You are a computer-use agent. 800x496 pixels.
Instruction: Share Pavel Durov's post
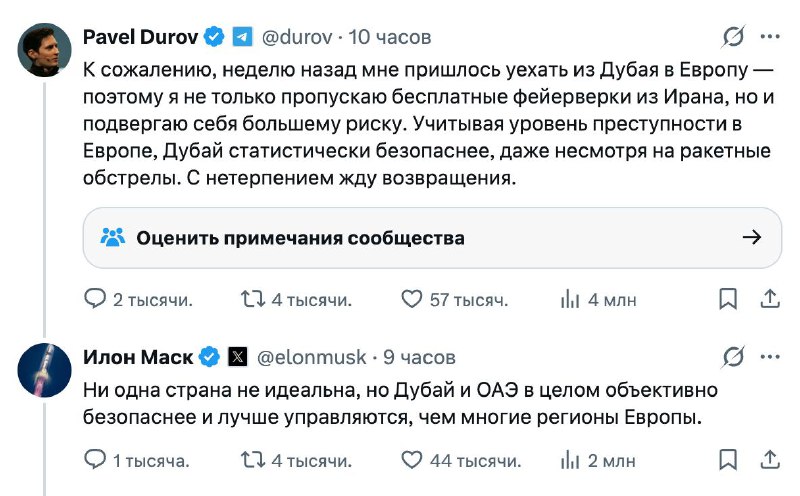(x=770, y=299)
